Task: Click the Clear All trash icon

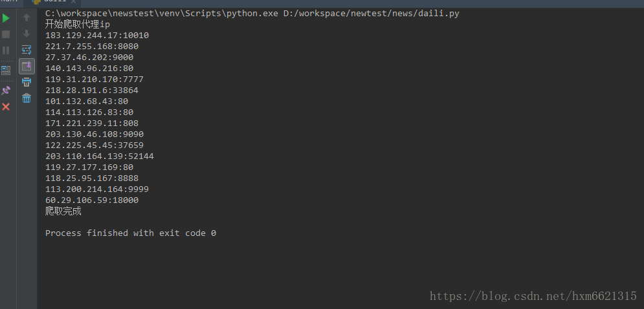Action: tap(27, 98)
